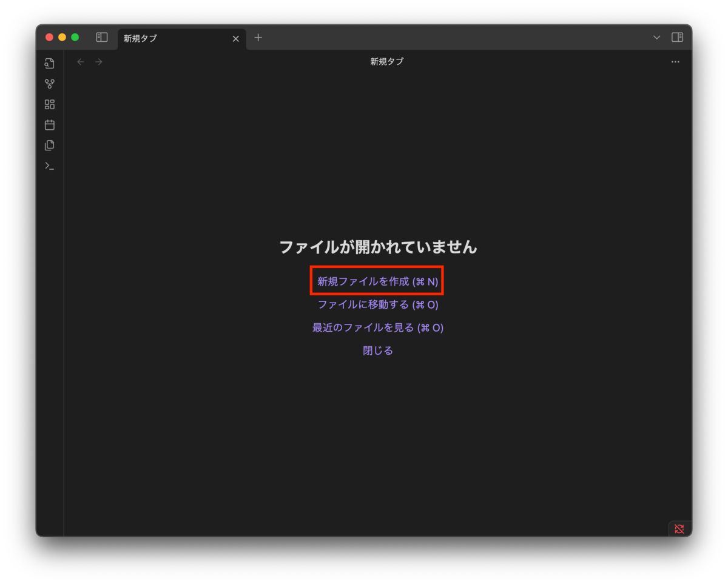This screenshot has width=728, height=584.
Task: Click the red close window button
Action: [x=49, y=38]
